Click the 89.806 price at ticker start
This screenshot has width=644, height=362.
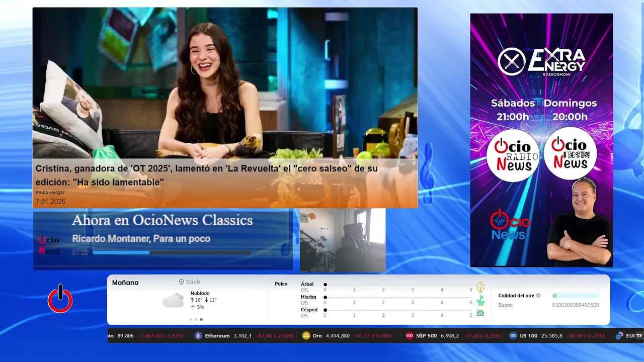(x=126, y=336)
